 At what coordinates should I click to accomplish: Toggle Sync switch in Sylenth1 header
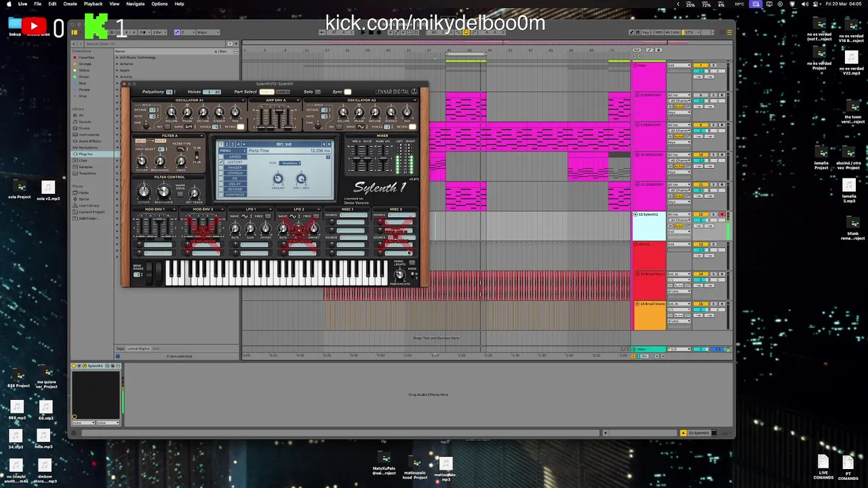click(x=348, y=91)
